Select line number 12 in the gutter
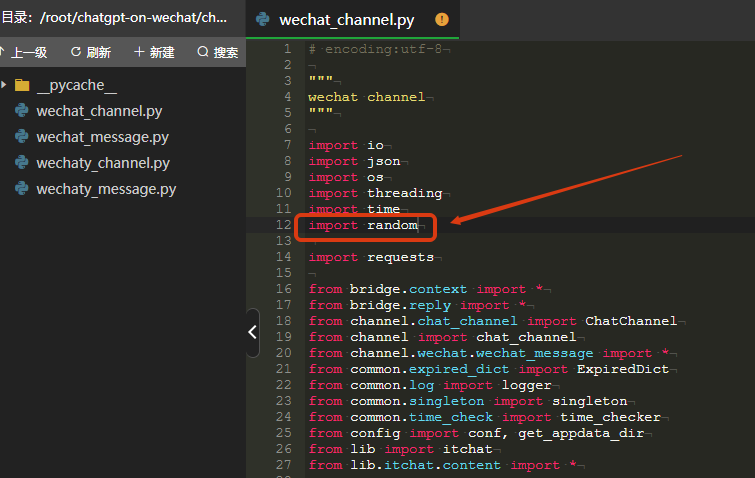Image resolution: width=755 pixels, height=478 pixels. click(x=284, y=225)
